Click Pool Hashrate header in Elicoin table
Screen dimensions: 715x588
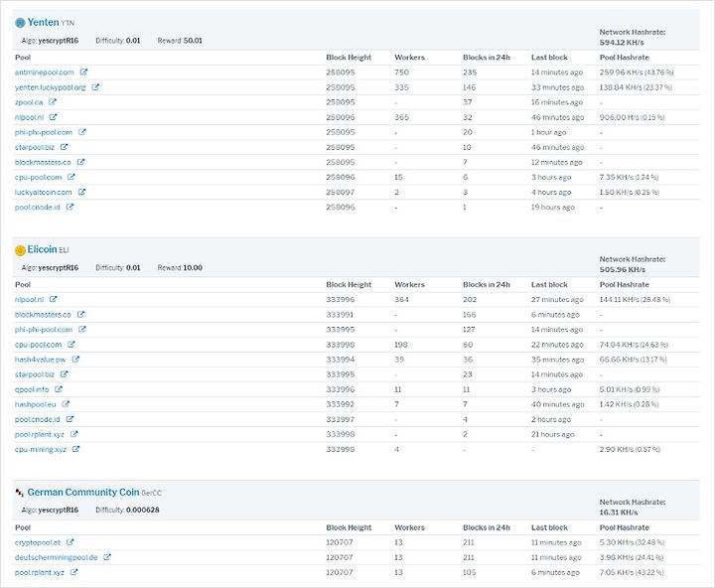[625, 285]
